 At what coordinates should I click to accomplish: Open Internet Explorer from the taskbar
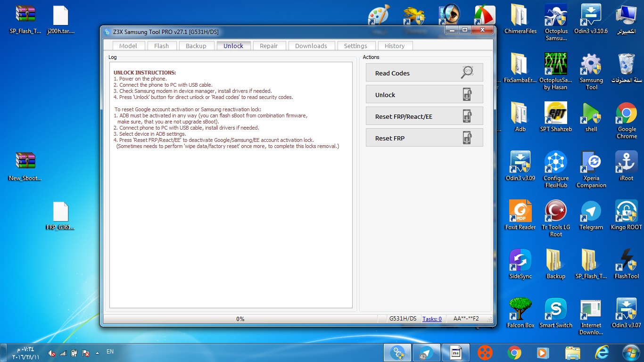[x=602, y=353]
